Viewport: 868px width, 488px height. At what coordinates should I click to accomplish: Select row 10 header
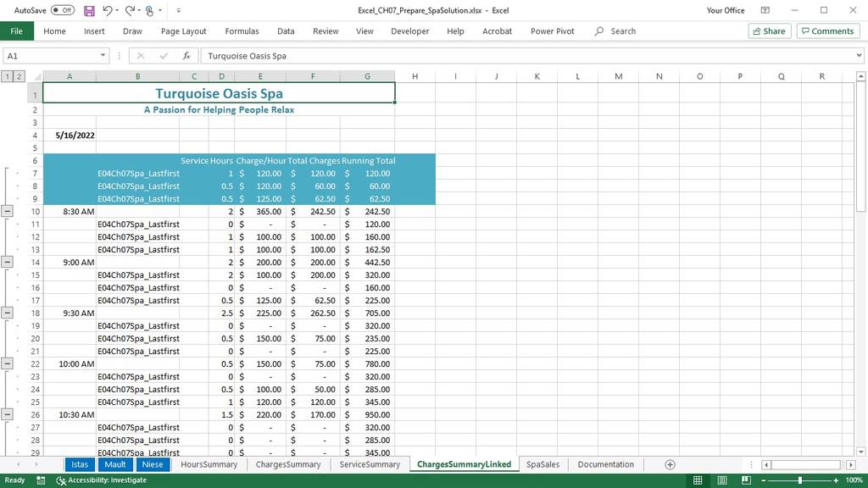tap(35, 211)
